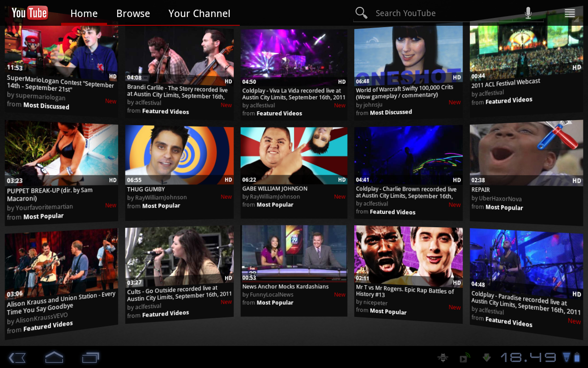
Task: Click 'from Most Popular' under REPAIR
Action: 497,207
